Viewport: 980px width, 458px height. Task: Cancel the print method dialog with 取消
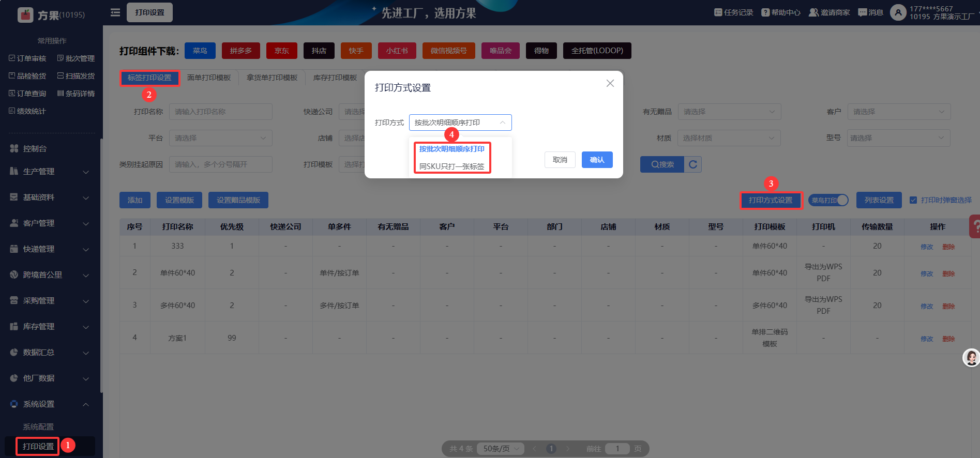(560, 160)
